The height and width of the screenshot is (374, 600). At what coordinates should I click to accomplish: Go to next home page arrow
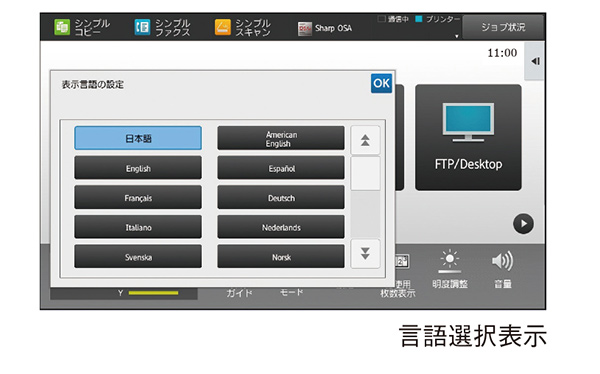523,224
